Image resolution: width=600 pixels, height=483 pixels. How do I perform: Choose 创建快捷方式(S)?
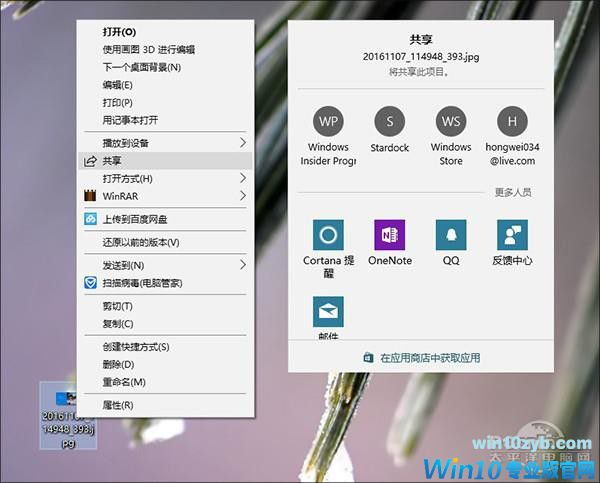coord(165,347)
